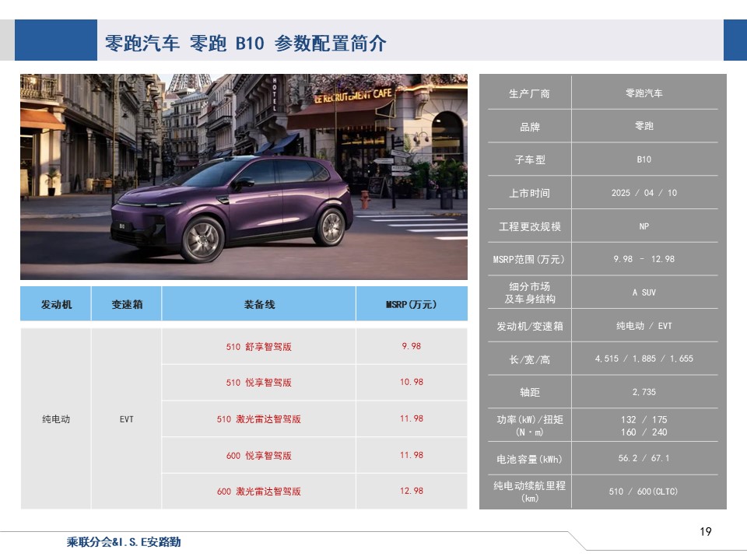Select the 11.98 price for 510 激光雷达智驾版
Screen dimensions: 747x560
[x=412, y=418]
